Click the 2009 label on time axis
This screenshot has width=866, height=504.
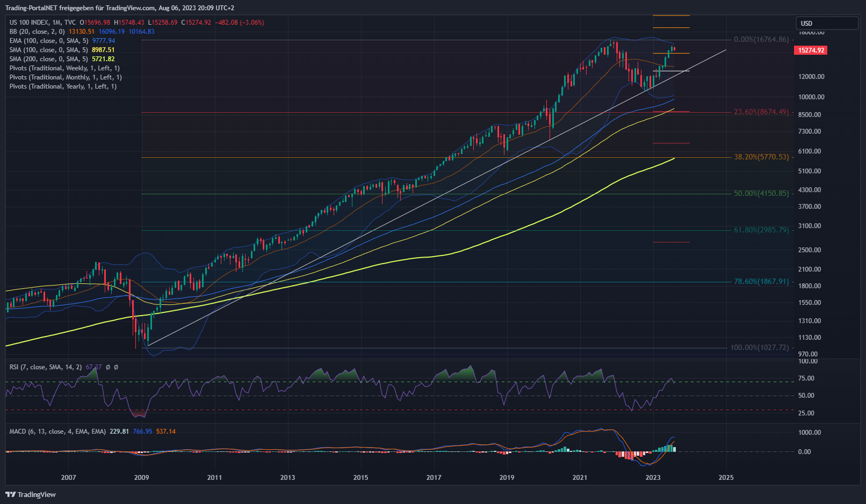point(141,478)
